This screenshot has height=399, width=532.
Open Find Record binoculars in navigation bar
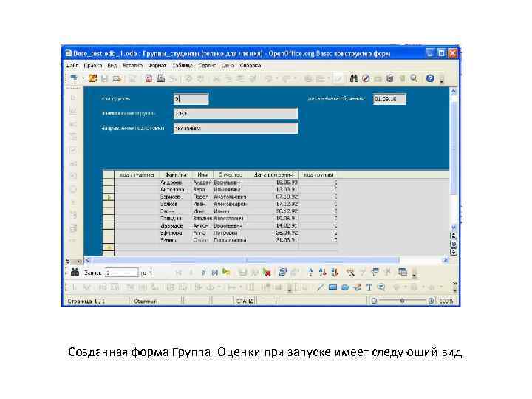75,272
